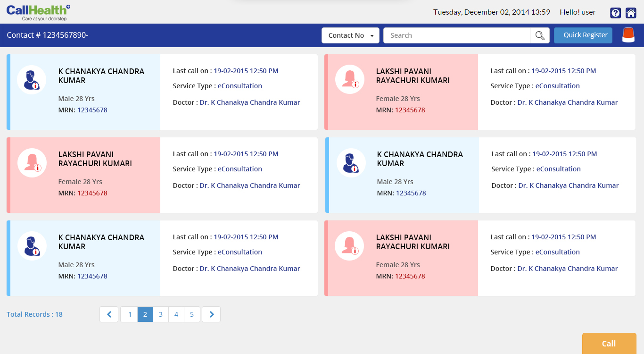Open the help question mark icon
The image size is (644, 354).
615,13
